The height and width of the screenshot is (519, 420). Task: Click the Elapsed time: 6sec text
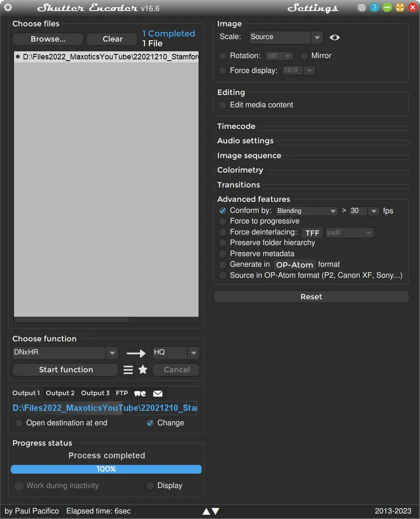click(98, 511)
